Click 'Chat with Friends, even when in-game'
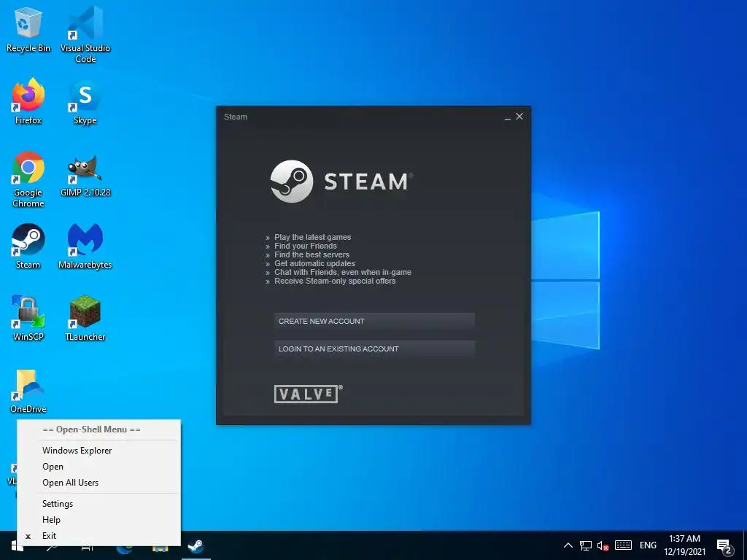Screen dimensions: 747x560 pyautogui.click(x=343, y=273)
